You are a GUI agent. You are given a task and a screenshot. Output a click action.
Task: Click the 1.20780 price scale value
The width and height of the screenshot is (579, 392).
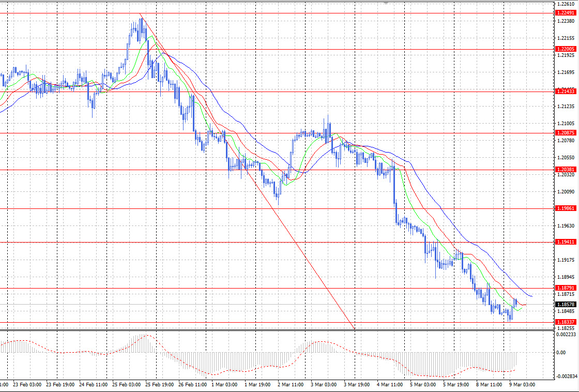click(566, 140)
